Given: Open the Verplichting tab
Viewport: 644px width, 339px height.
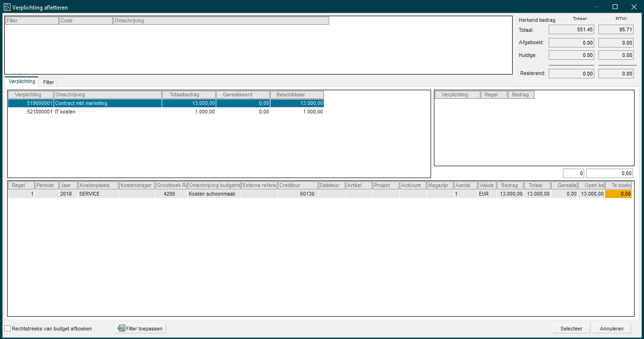Looking at the screenshot, I should coord(21,82).
